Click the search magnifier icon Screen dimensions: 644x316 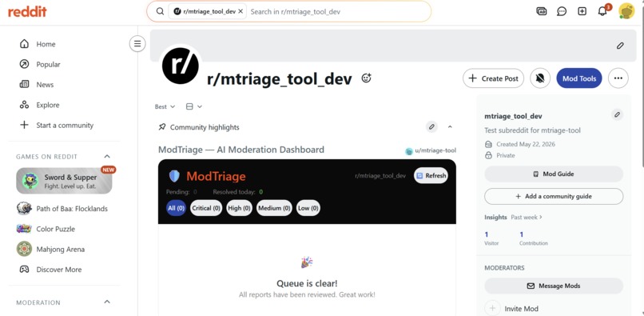tap(160, 11)
